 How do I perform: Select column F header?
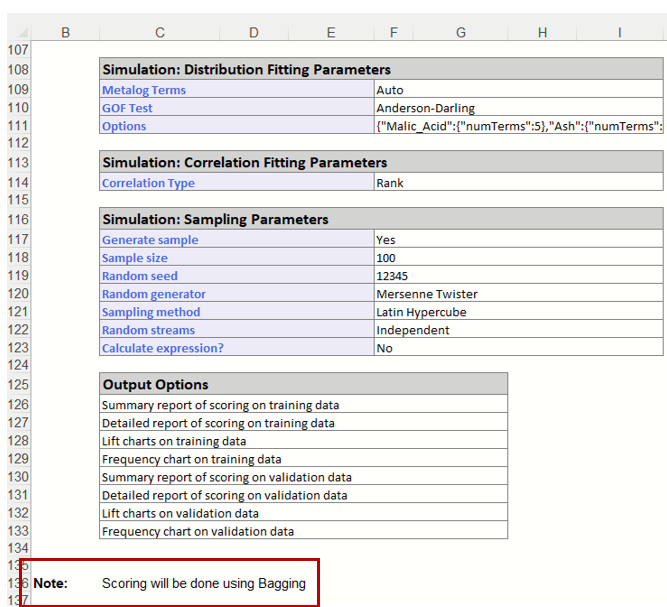point(393,32)
